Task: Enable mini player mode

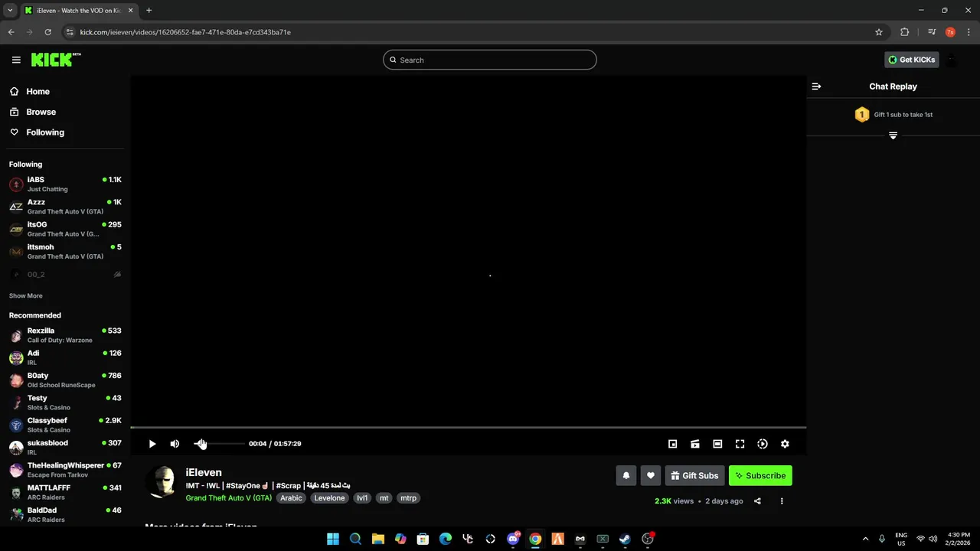Action: pos(673,444)
